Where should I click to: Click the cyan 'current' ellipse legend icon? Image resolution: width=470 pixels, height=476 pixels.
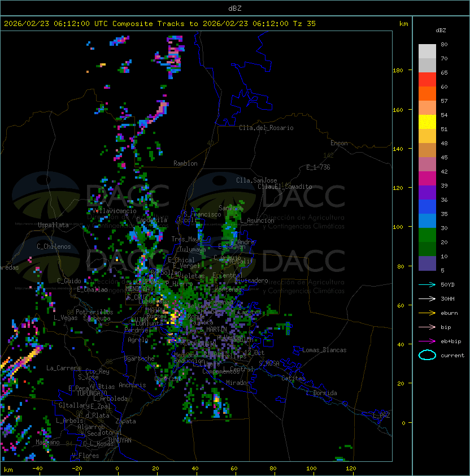[427, 355]
